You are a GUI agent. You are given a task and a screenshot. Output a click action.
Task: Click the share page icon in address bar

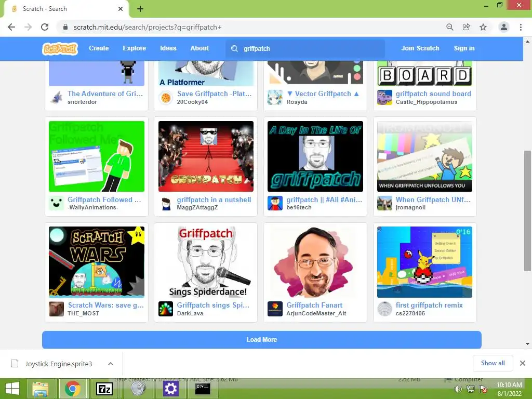click(x=466, y=27)
